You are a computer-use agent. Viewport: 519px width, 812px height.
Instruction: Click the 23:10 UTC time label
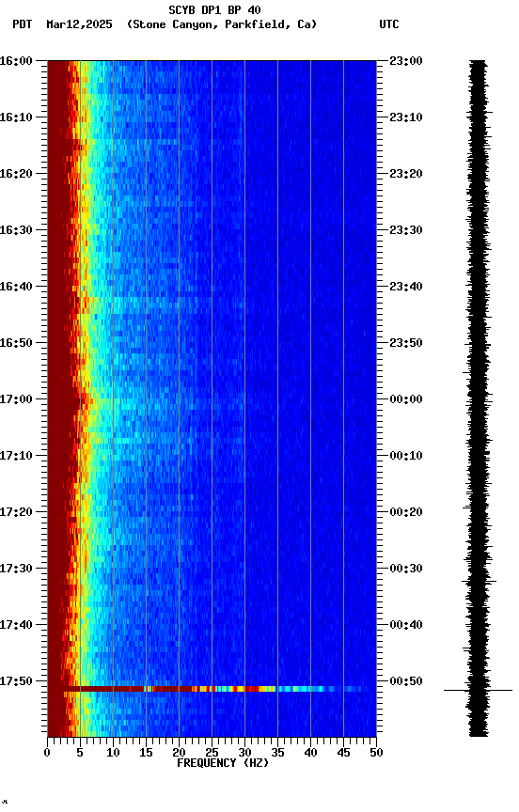pos(406,117)
